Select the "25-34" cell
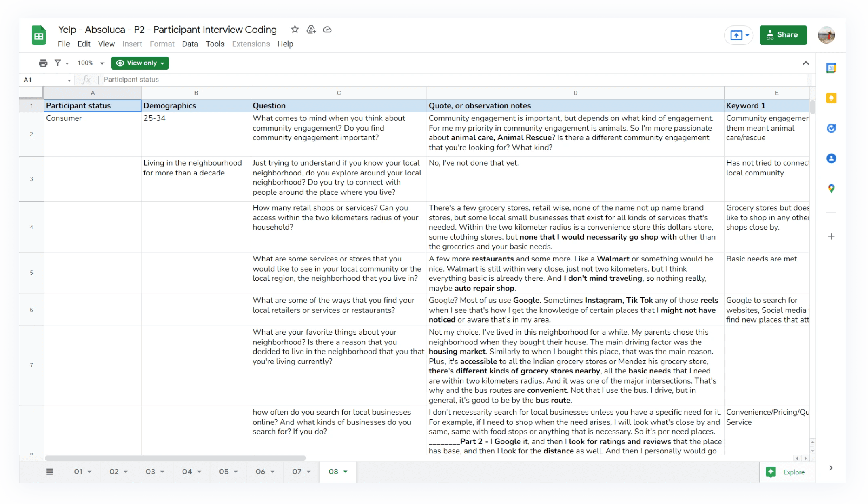 pyautogui.click(x=196, y=134)
